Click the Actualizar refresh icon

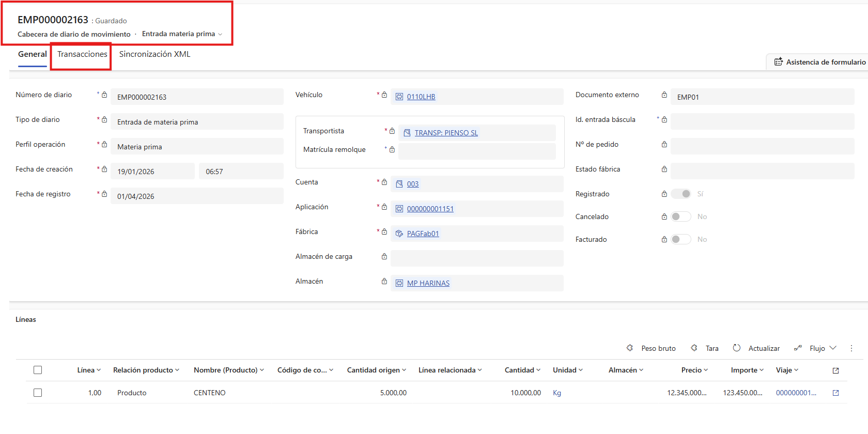737,348
